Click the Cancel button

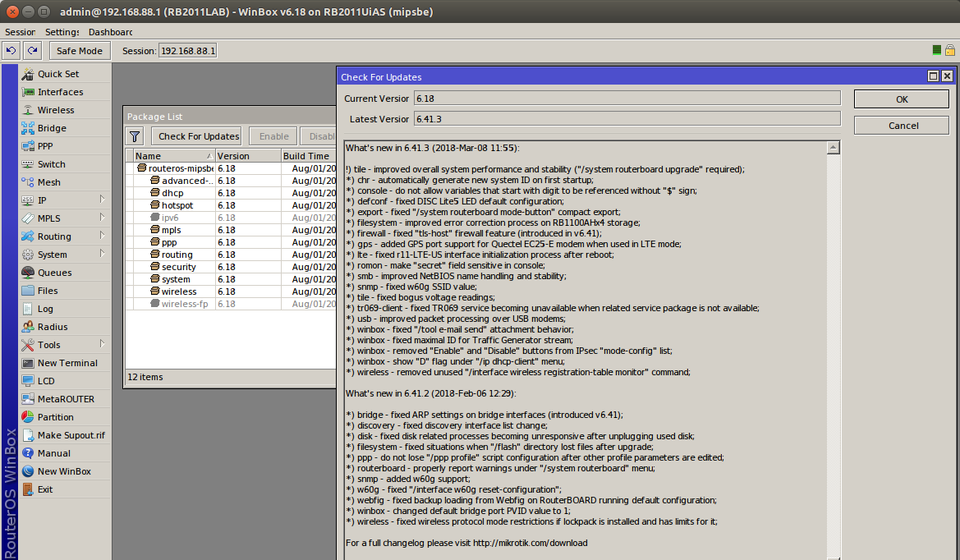point(903,126)
